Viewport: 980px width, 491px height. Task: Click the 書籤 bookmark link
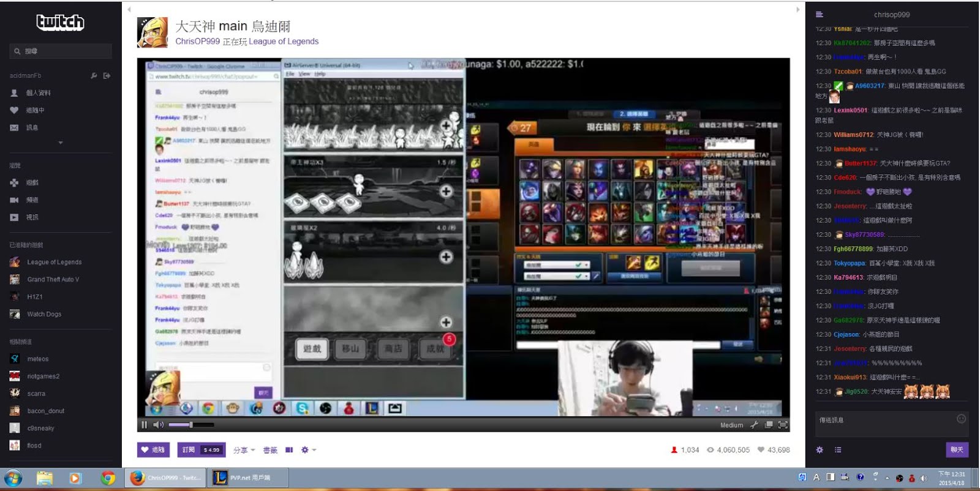pyautogui.click(x=270, y=450)
